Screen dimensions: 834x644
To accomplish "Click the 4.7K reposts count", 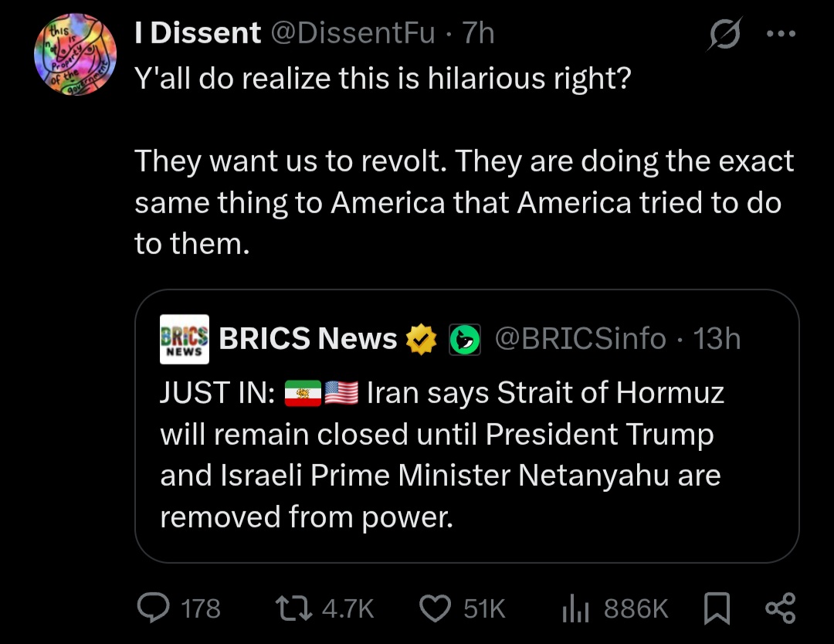I will (x=347, y=609).
